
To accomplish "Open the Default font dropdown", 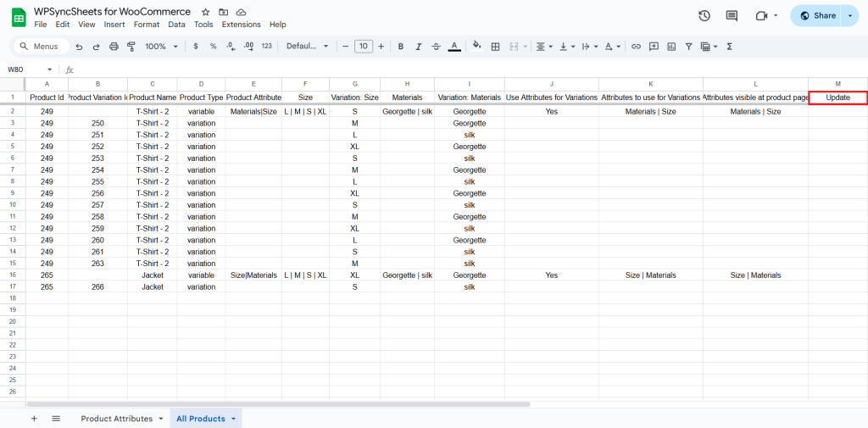I will tap(307, 47).
